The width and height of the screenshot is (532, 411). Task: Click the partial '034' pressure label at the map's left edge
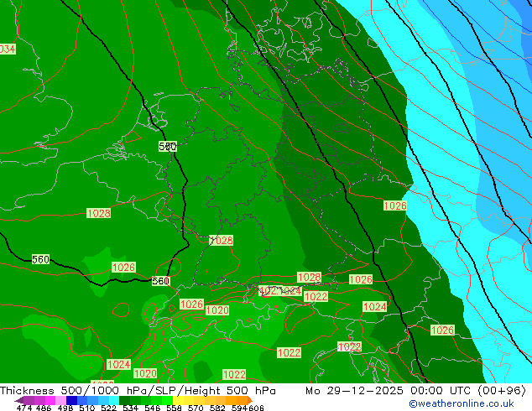[8, 49]
